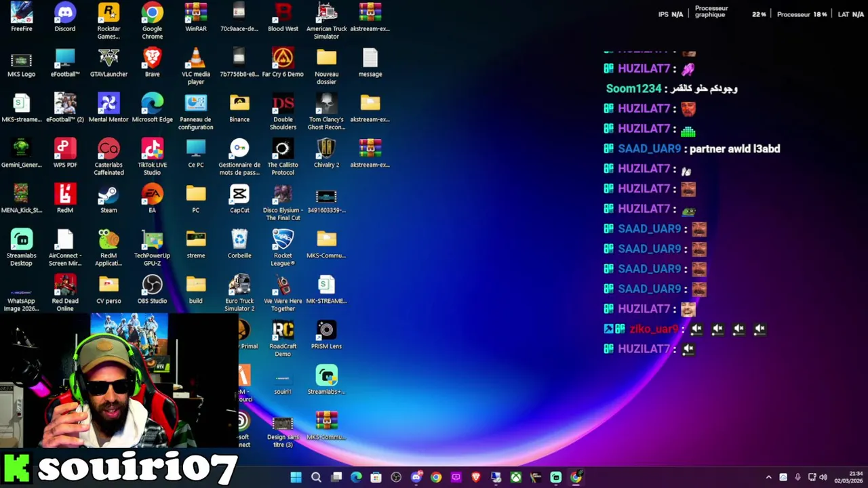The image size is (868, 488).
Task: Click "partner awld l3abd" chat message
Action: (x=734, y=149)
